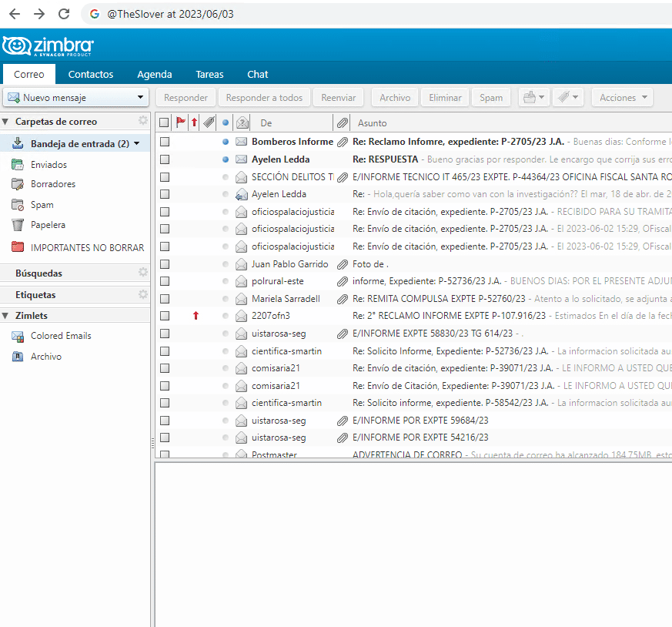
Task: Switch to the Tareas tab
Action: click(x=209, y=74)
